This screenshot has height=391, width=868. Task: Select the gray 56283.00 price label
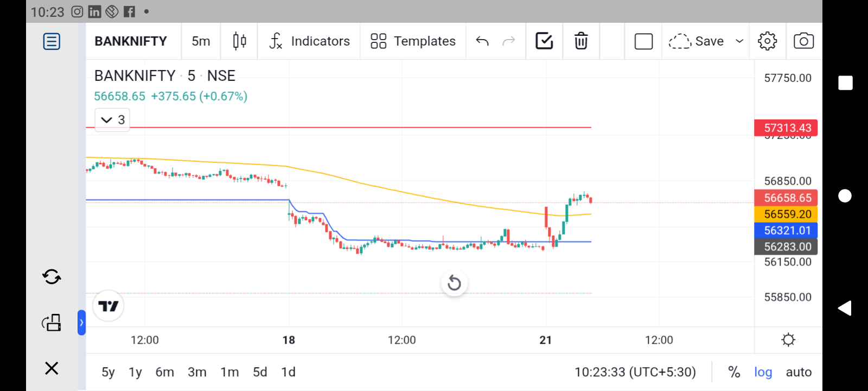tap(786, 247)
